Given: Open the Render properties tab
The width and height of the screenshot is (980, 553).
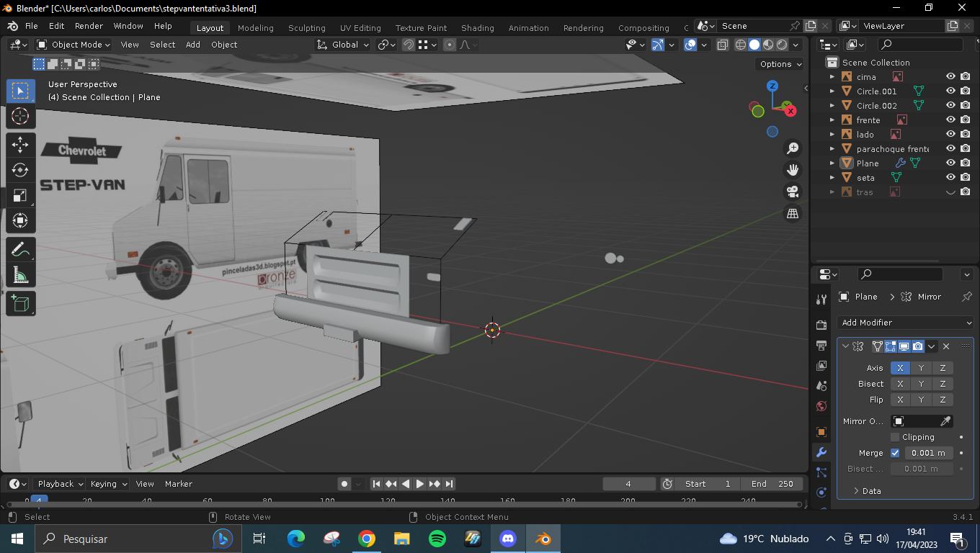Looking at the screenshot, I should 821,325.
